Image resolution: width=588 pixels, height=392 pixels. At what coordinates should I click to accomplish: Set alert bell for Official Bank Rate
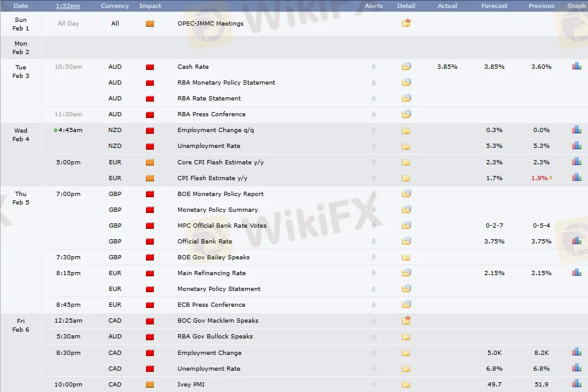point(373,241)
